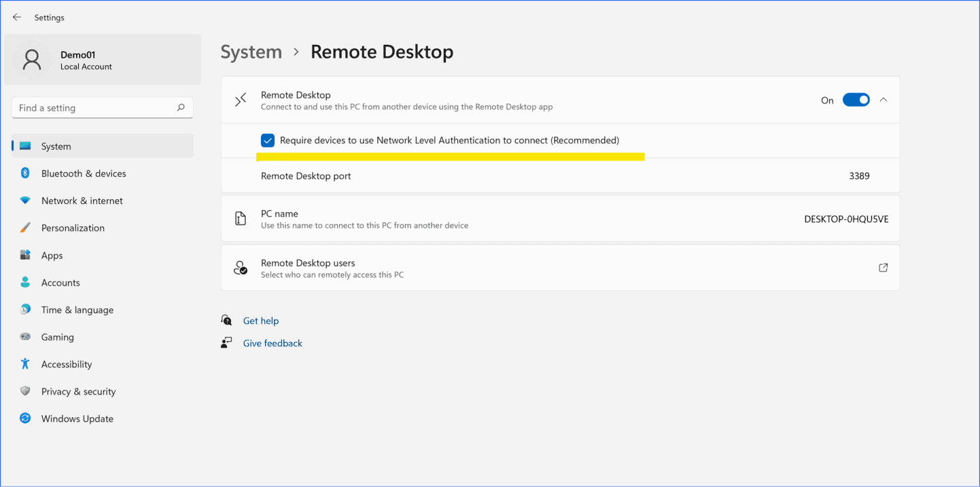Screen dimensions: 980x487
Task: Open the Give feedback link
Action: click(x=273, y=343)
